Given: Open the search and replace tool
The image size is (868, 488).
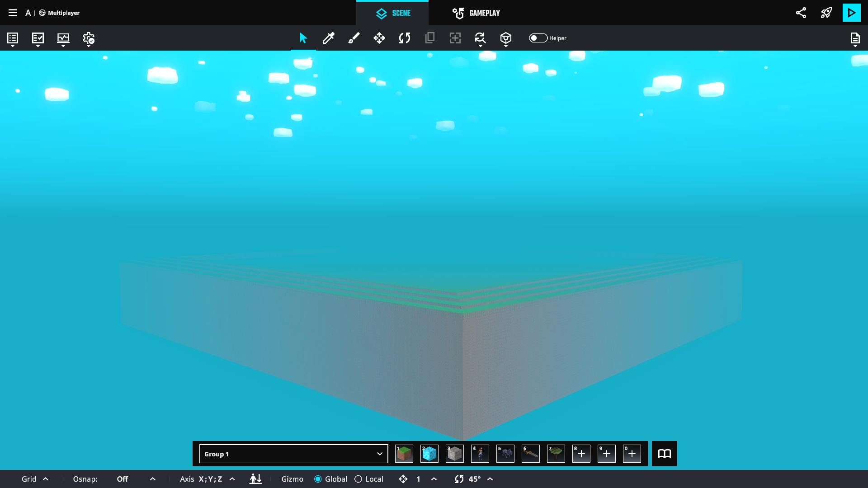Looking at the screenshot, I should 480,39.
